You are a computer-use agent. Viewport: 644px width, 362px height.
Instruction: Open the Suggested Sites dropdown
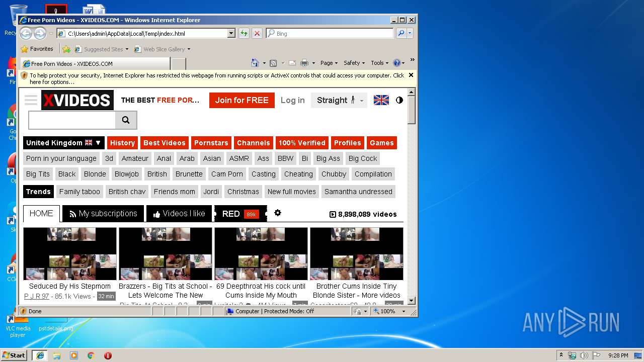pos(127,49)
